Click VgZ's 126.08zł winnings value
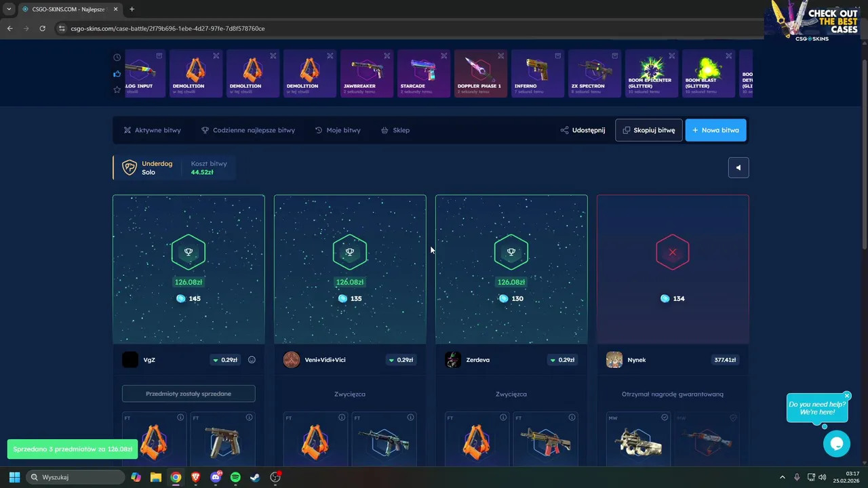This screenshot has height=488, width=868. (x=189, y=282)
